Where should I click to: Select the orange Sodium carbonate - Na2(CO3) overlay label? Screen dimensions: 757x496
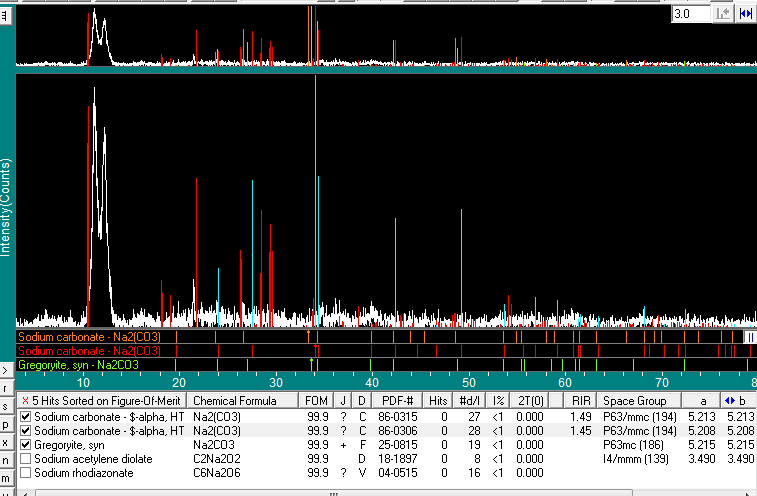coord(89,337)
